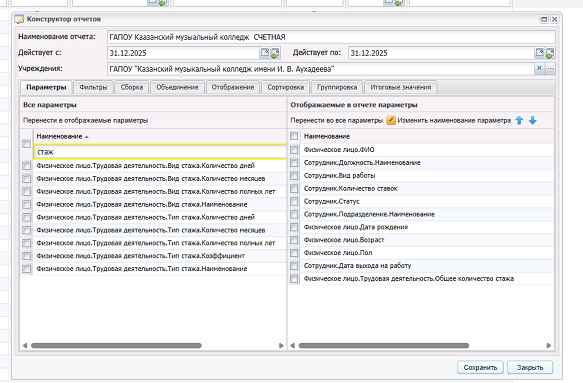This screenshot has width=583, height=383.
Task: Check Вид стажа.Количество дней parameter
Action: pyautogui.click(x=26, y=166)
